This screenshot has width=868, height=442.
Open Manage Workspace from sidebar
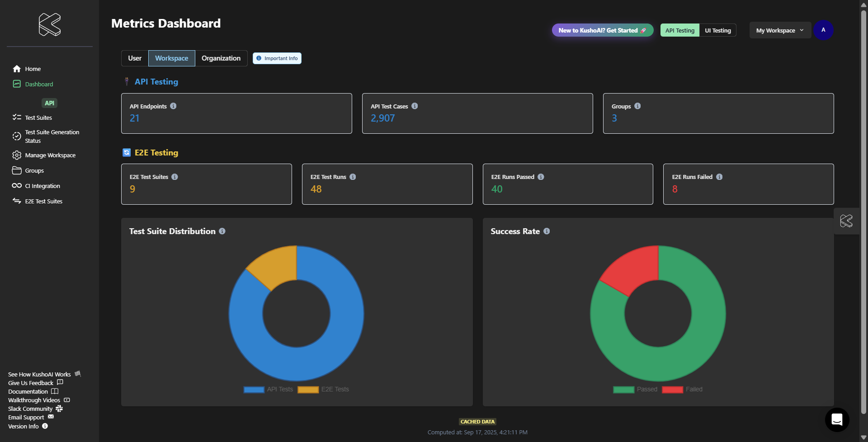point(50,155)
